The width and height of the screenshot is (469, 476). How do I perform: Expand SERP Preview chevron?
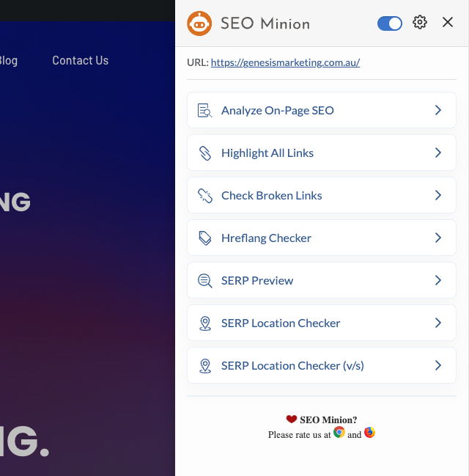(x=437, y=280)
